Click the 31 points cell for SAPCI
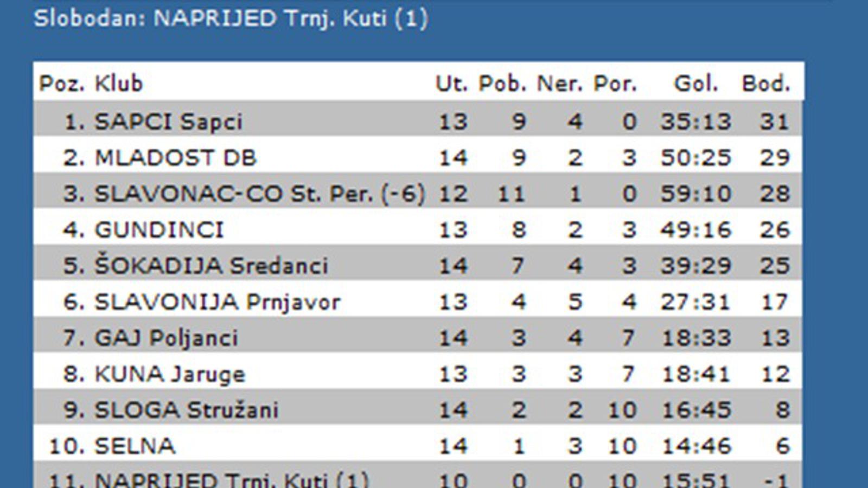Image resolution: width=868 pixels, height=488 pixels. [774, 121]
